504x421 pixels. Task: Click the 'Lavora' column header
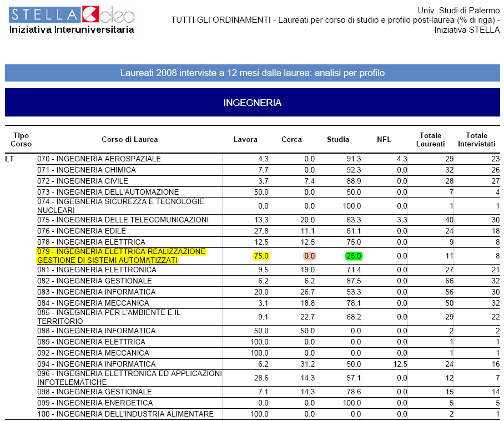[x=245, y=139]
